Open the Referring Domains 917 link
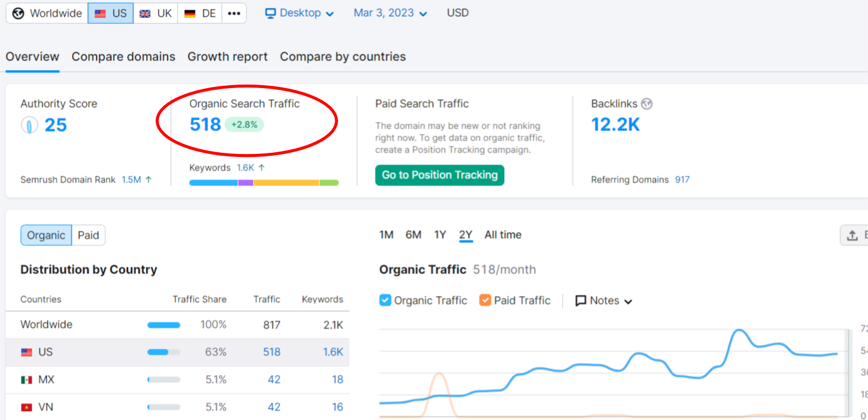Viewport: 868px width, 420px height. click(x=682, y=180)
